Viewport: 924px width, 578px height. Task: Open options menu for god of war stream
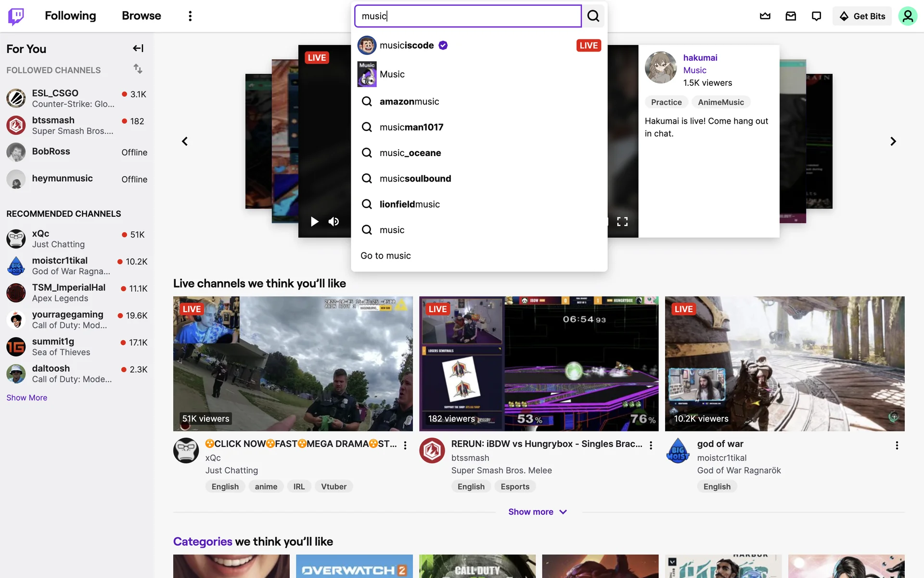tap(897, 445)
